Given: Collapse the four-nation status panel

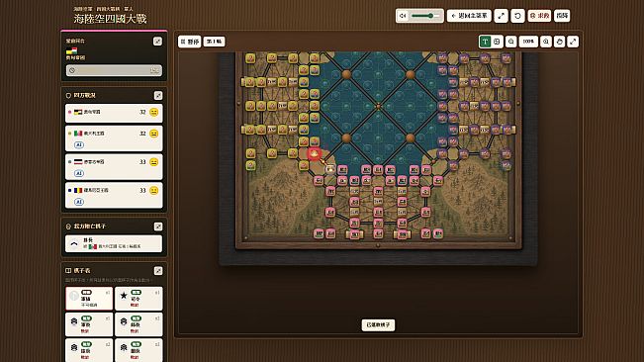Looking at the screenshot, I should pos(158,96).
